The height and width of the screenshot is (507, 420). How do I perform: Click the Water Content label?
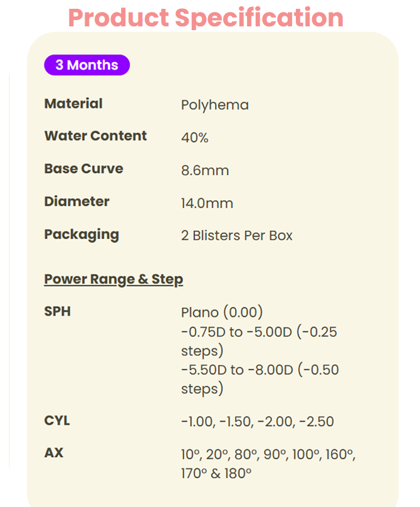tap(95, 136)
